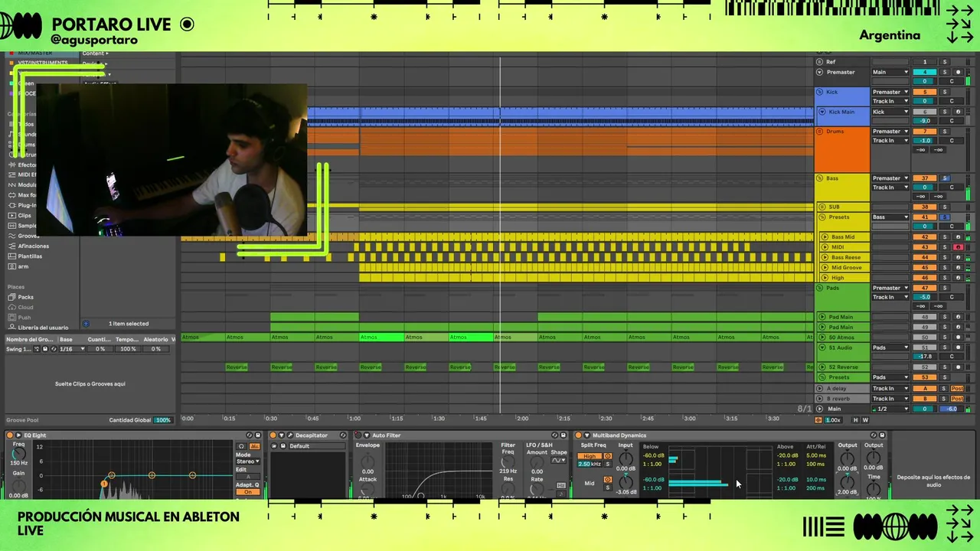Open Kick Main output dropdown set to Kick

point(890,112)
